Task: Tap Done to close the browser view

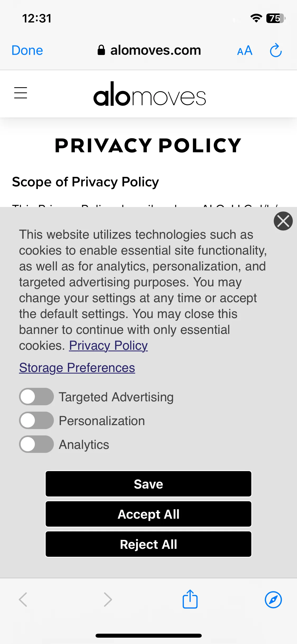Action: coord(27,50)
